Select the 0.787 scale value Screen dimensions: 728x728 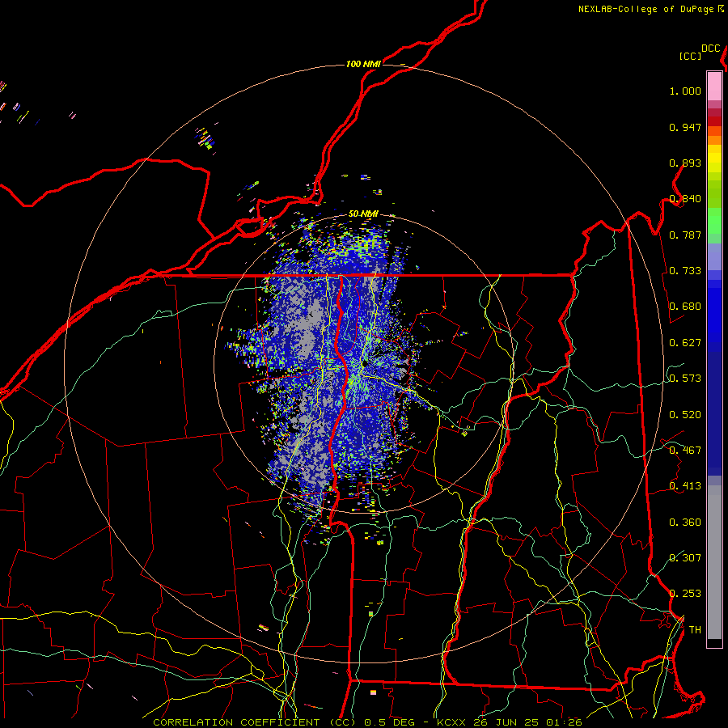(685, 235)
